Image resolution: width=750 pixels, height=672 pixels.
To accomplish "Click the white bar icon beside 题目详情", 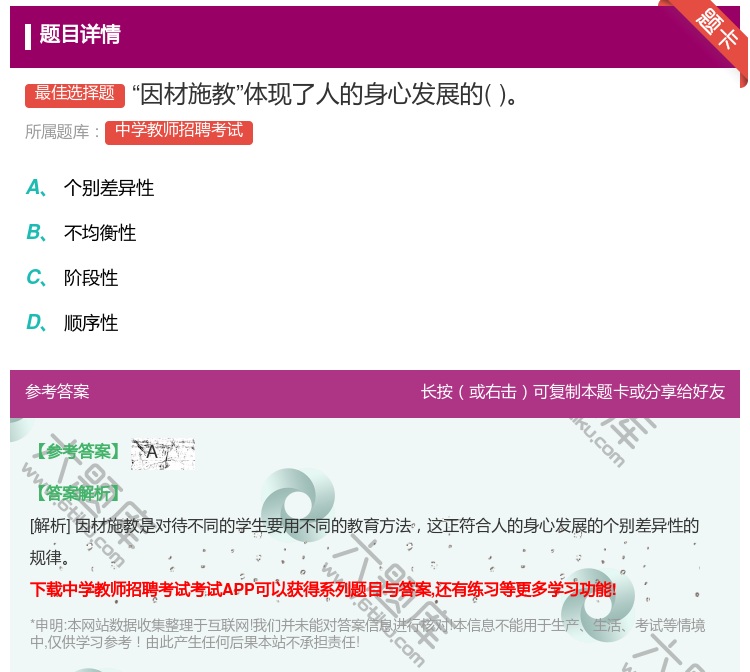I will click(28, 36).
